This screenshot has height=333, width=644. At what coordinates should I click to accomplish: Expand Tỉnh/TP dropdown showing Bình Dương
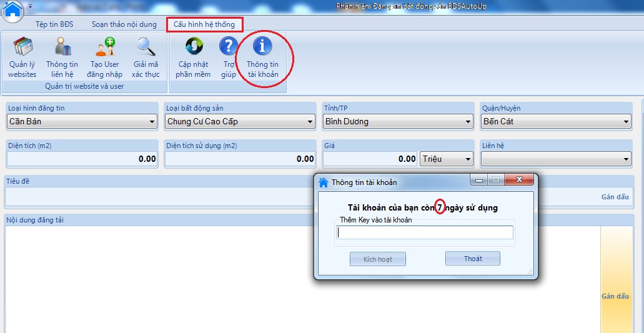point(468,122)
